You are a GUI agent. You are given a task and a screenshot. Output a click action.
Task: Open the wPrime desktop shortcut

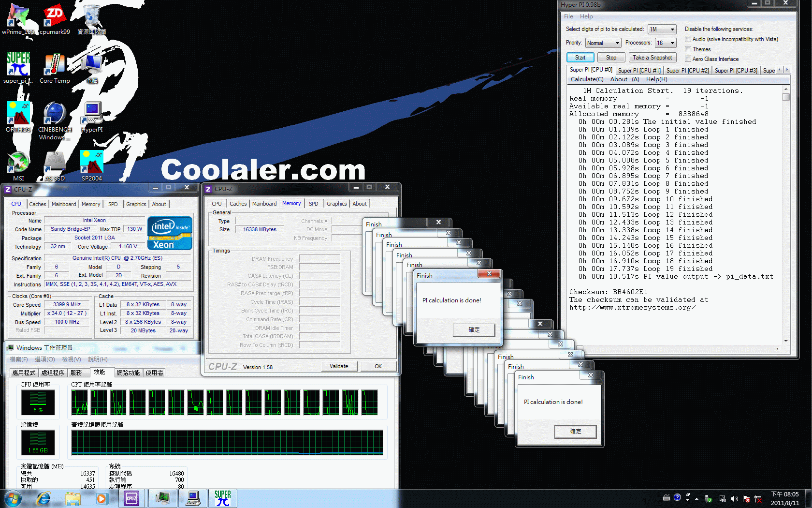[x=18, y=19]
